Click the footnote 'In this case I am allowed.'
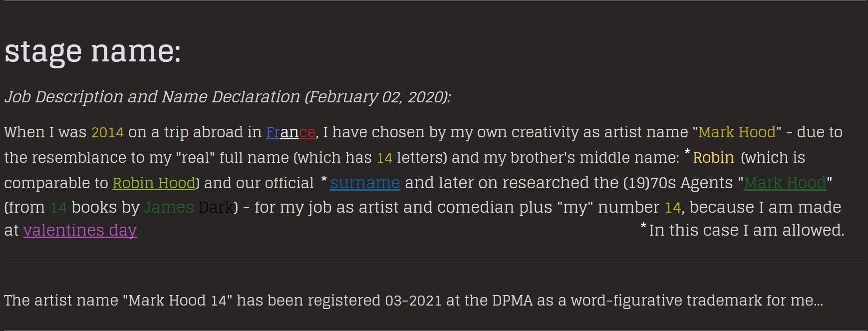 click(746, 230)
